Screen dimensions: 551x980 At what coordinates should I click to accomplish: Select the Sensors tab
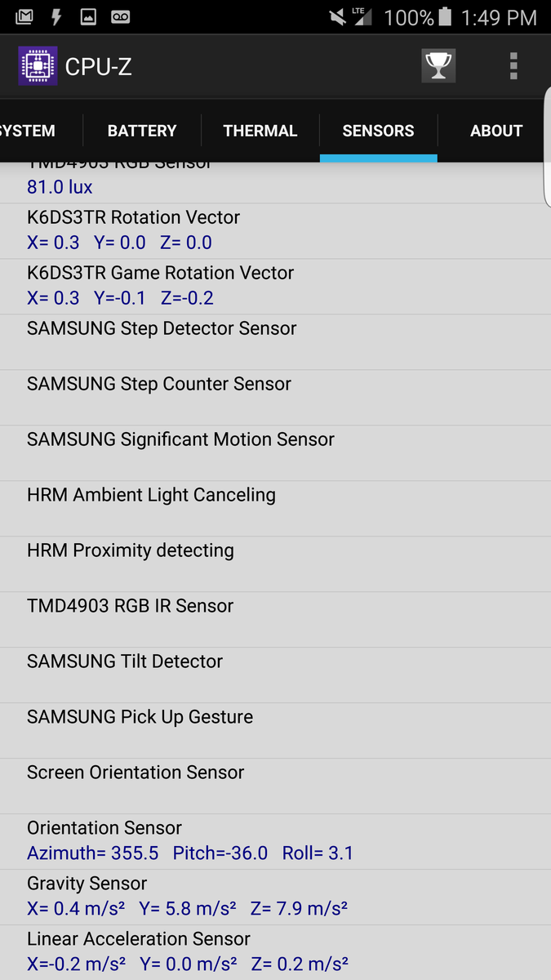coord(378,131)
